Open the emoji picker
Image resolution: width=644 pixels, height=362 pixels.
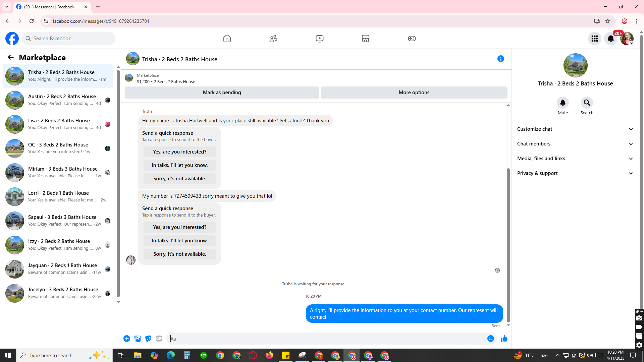pos(491,339)
